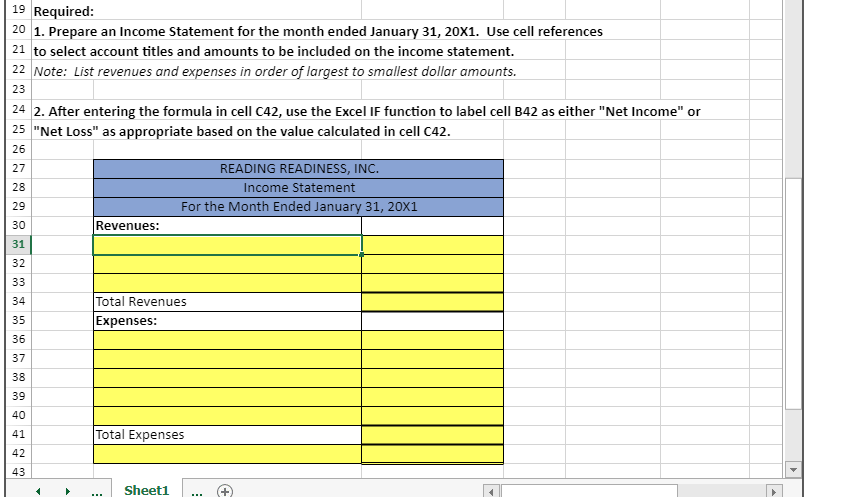The image size is (848, 497).
Task: Click the 'Note: List revenues and expenses' text
Action: 275,71
